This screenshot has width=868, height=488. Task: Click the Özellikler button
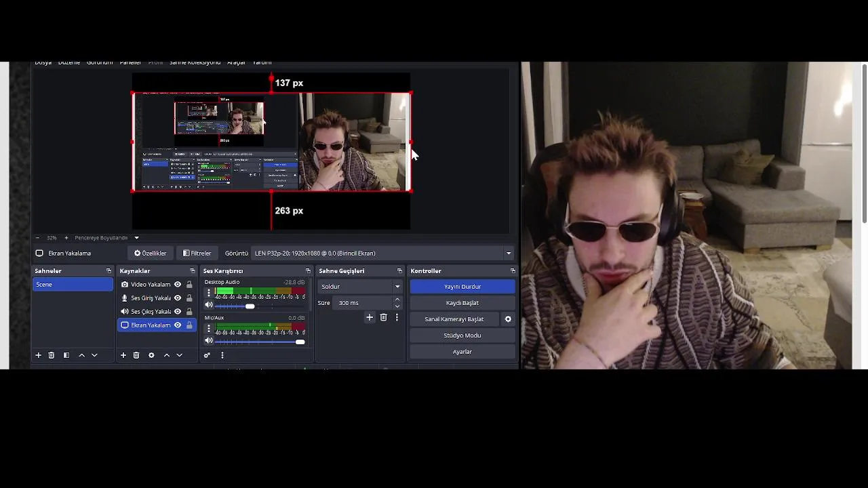point(151,253)
